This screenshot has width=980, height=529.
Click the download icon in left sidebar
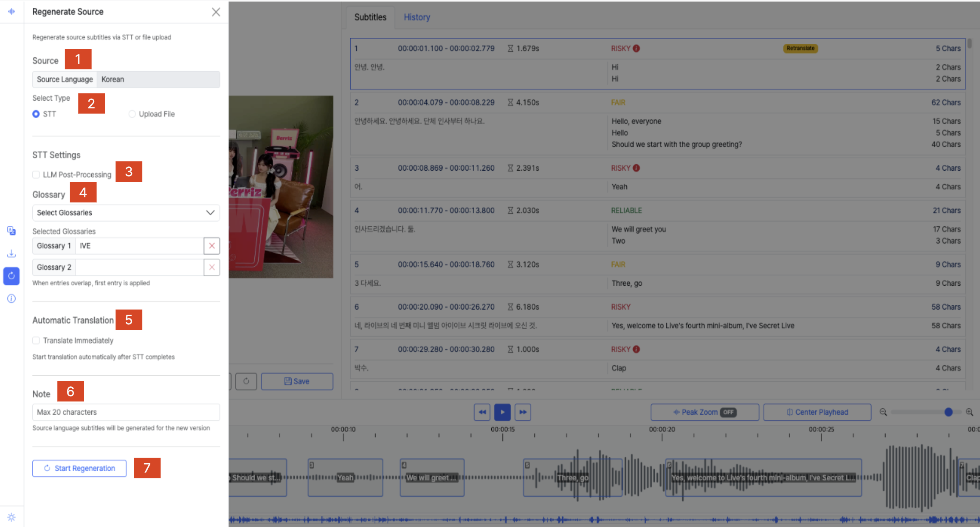pos(11,253)
